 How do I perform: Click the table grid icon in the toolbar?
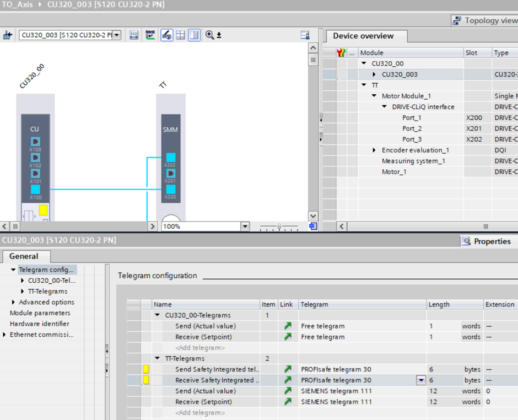[180, 35]
